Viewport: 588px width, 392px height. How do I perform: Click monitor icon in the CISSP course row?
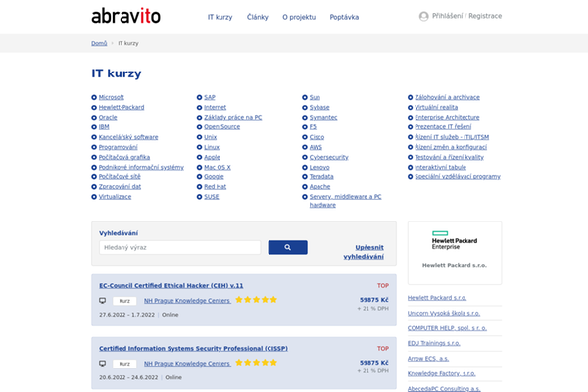(102, 364)
